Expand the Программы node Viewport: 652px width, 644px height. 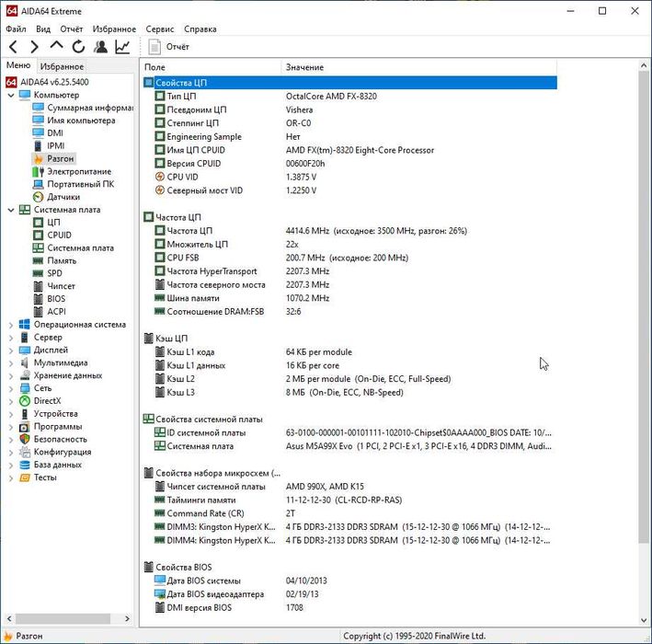point(11,427)
